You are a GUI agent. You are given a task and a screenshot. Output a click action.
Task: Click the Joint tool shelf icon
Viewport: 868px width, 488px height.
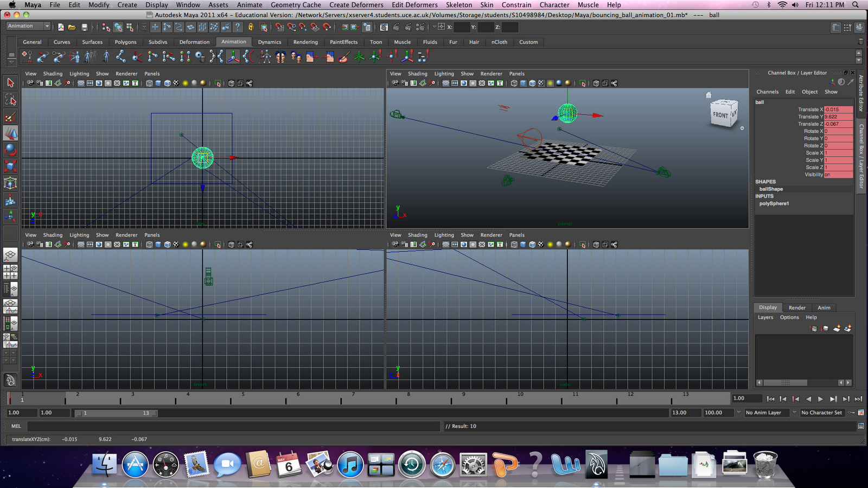120,56
